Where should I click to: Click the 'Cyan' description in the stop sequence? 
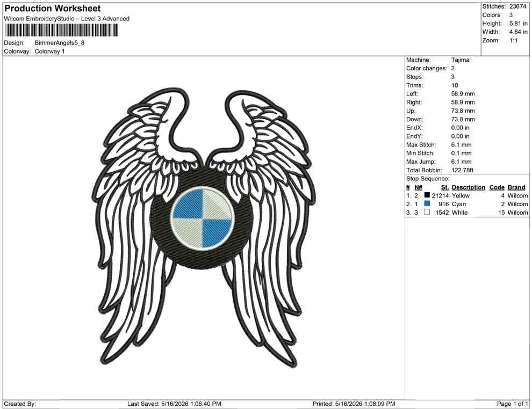459,204
